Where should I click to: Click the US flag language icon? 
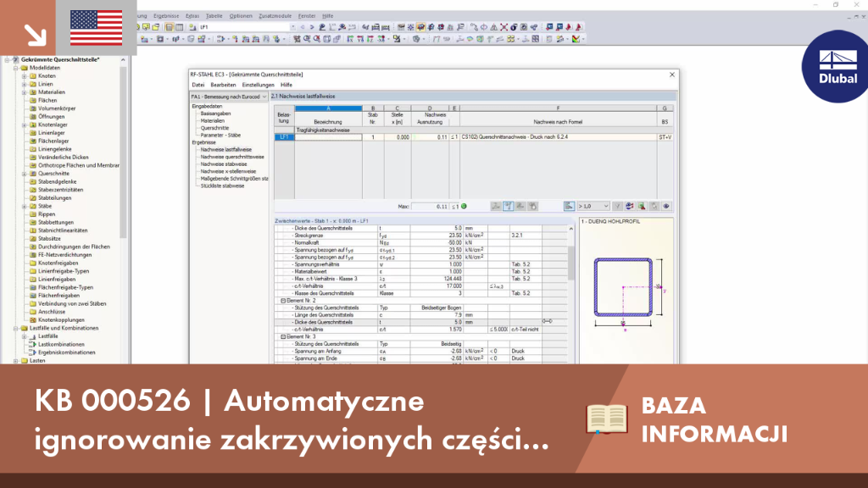click(x=97, y=28)
